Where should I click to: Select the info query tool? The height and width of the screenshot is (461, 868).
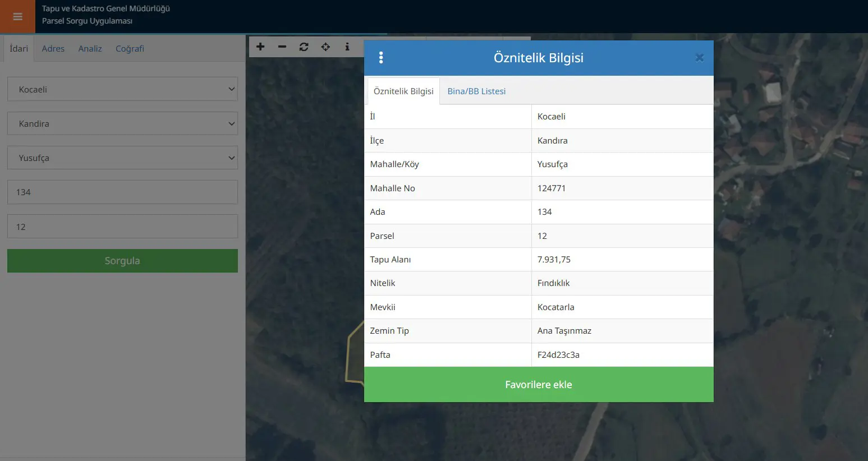(347, 47)
